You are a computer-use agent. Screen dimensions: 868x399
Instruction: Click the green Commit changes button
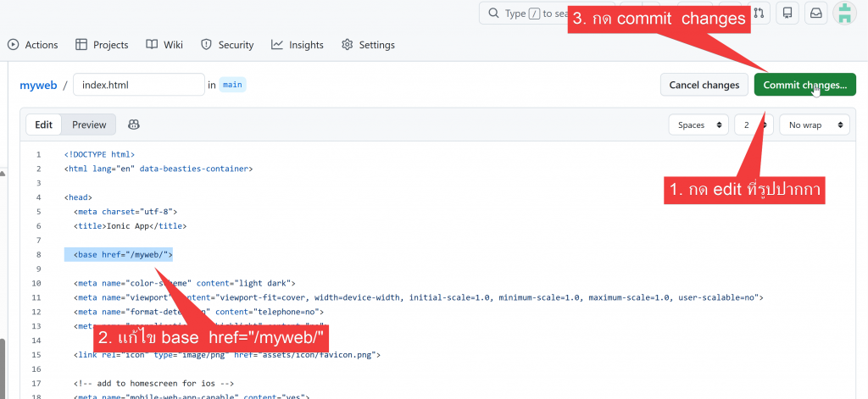pos(804,85)
